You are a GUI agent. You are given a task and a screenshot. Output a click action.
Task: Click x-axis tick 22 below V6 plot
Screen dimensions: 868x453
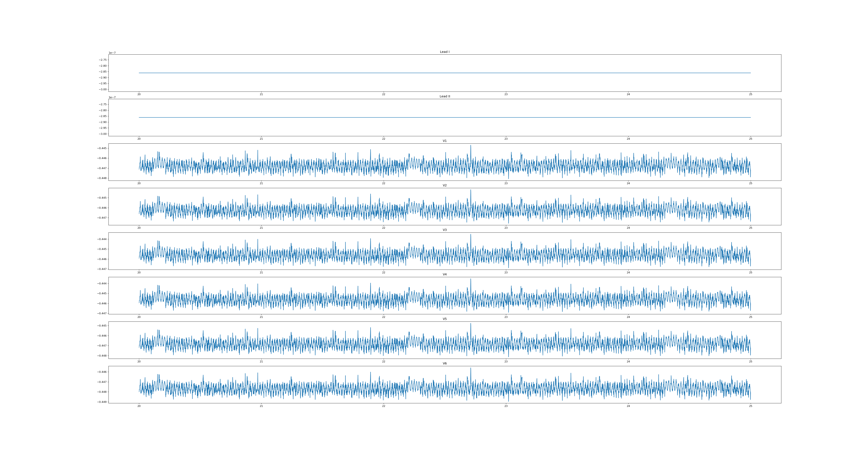(x=384, y=406)
